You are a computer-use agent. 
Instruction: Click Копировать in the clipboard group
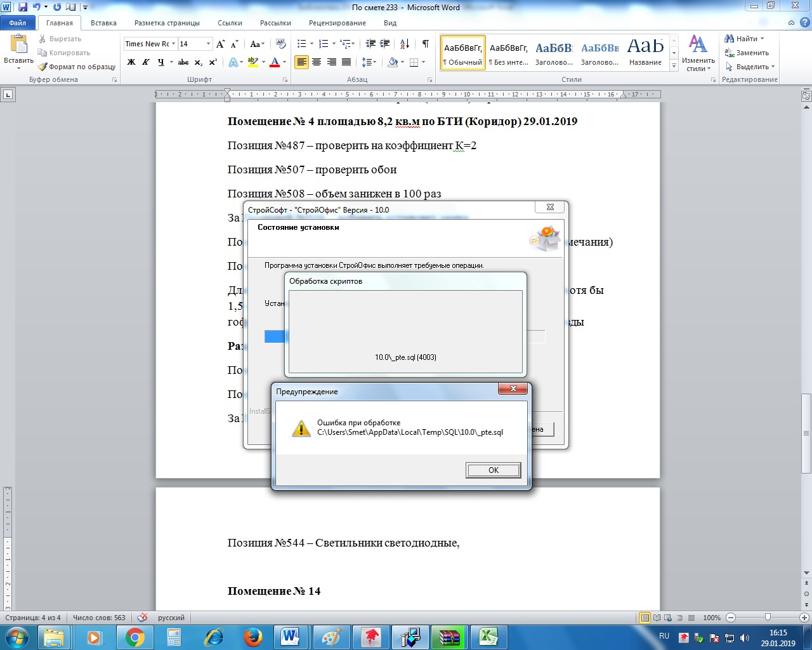[x=63, y=53]
